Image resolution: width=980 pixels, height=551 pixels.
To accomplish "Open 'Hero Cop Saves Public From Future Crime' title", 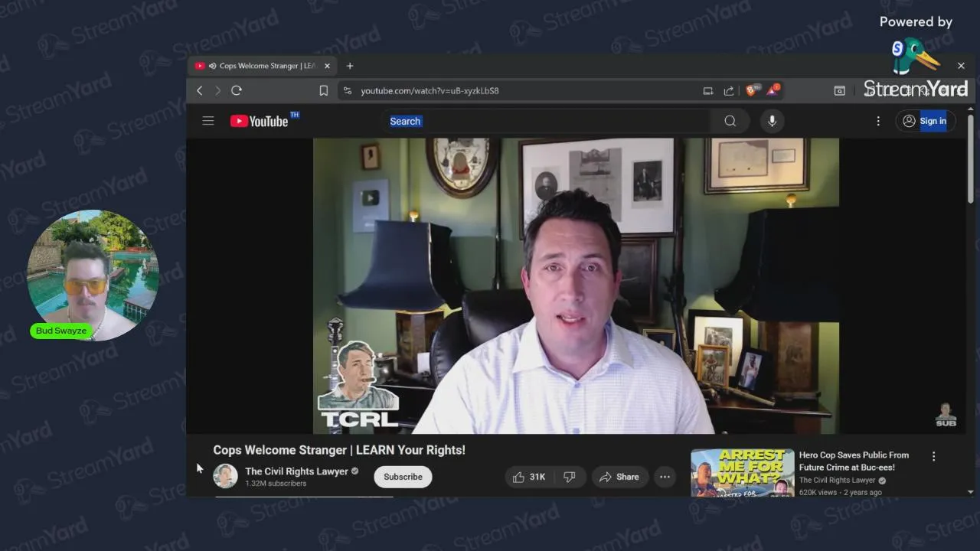I will [x=854, y=461].
